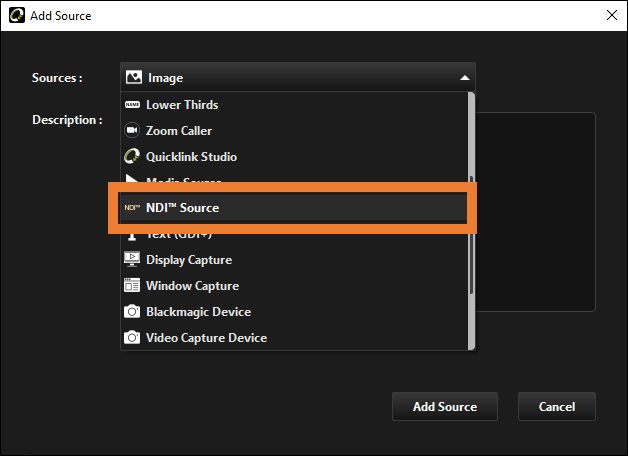Screen dimensions: 628x456
Task: Pick Window Capture in the dropdown list
Action: [x=294, y=285]
